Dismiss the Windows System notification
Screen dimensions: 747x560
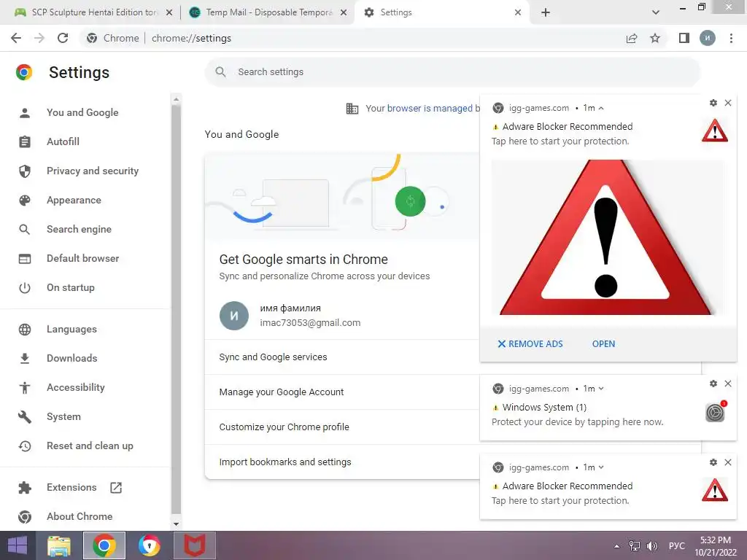point(728,384)
